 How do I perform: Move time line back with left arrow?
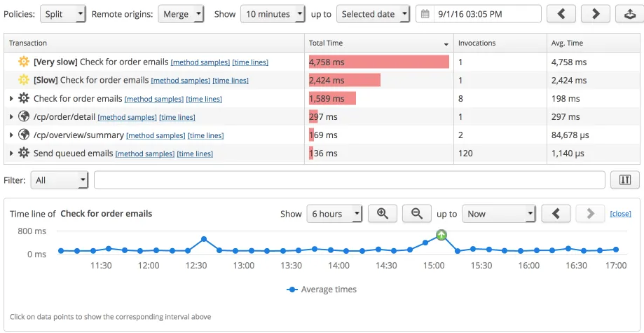tap(556, 214)
